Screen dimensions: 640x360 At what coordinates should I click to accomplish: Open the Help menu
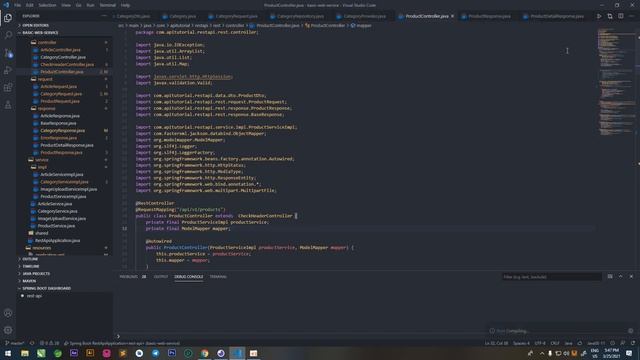125,5
